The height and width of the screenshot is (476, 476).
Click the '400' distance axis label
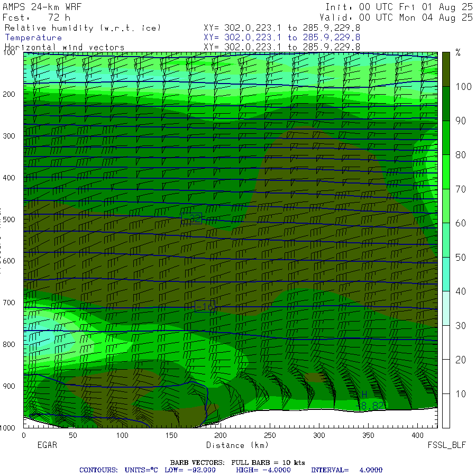pos(417,436)
